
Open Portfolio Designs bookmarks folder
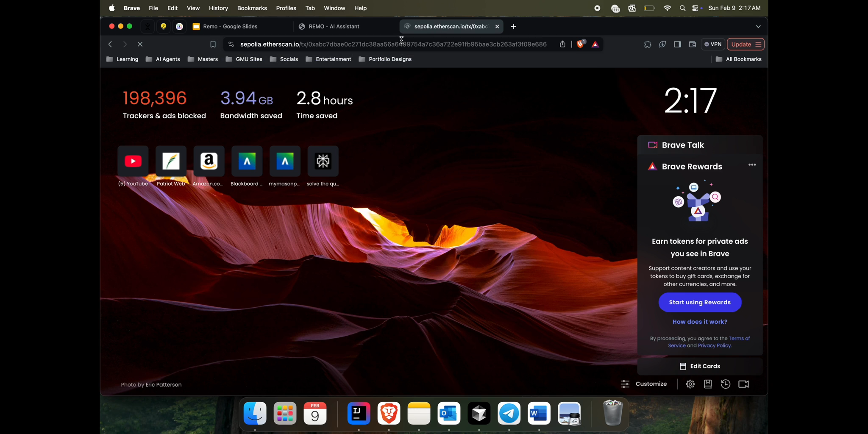pyautogui.click(x=385, y=59)
